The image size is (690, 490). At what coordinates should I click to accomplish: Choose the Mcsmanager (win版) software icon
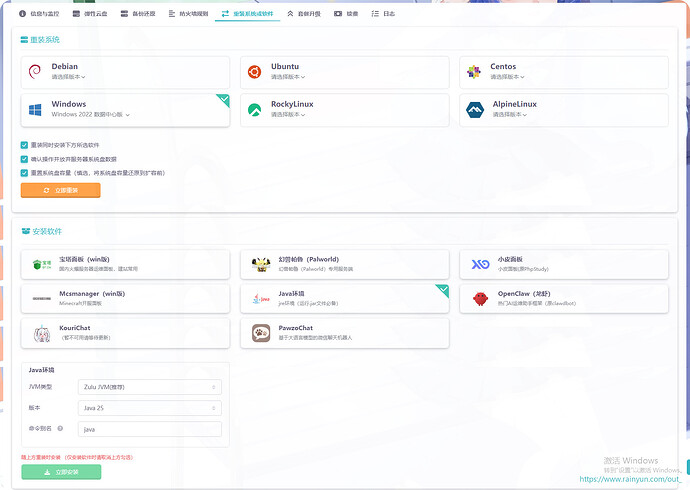tap(42, 299)
